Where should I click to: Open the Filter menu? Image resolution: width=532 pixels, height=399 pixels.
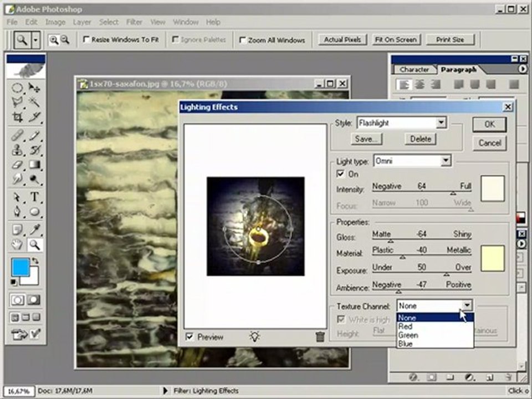point(134,22)
